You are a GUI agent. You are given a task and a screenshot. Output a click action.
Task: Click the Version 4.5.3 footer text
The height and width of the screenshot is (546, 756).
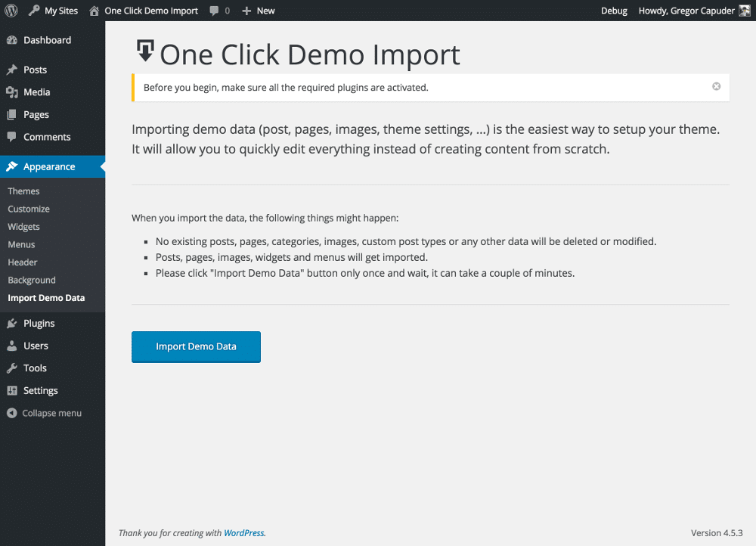[x=717, y=533]
